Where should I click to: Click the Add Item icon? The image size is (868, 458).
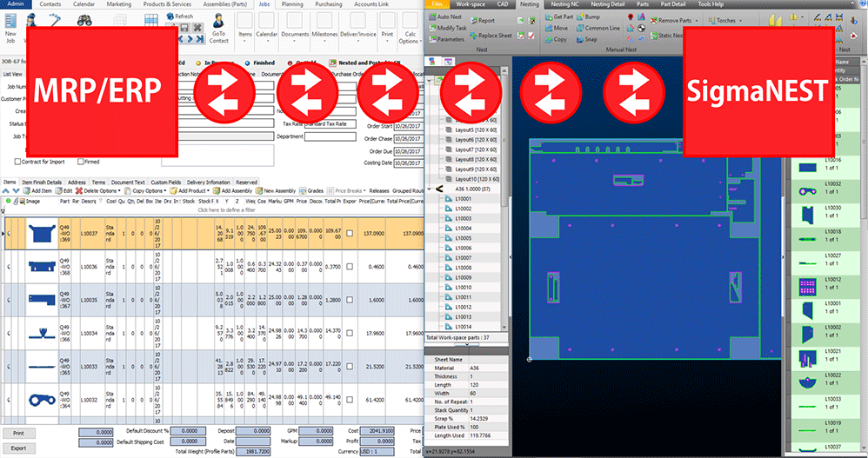pos(26,191)
